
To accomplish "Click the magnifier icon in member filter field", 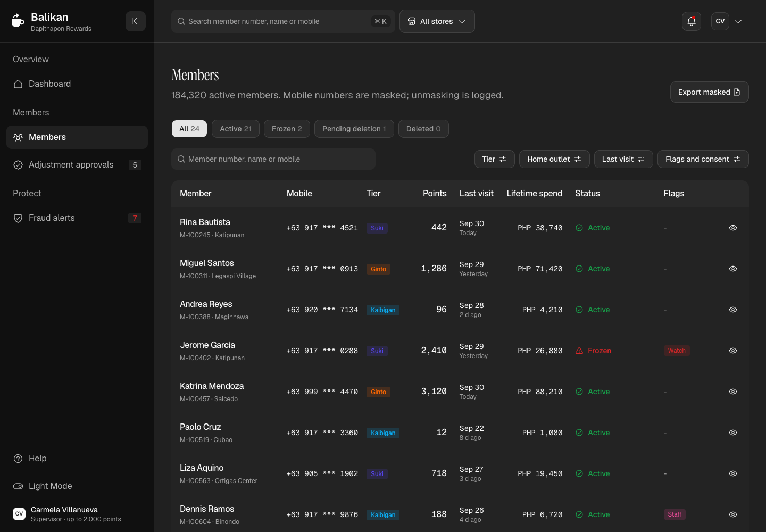I will pos(181,159).
